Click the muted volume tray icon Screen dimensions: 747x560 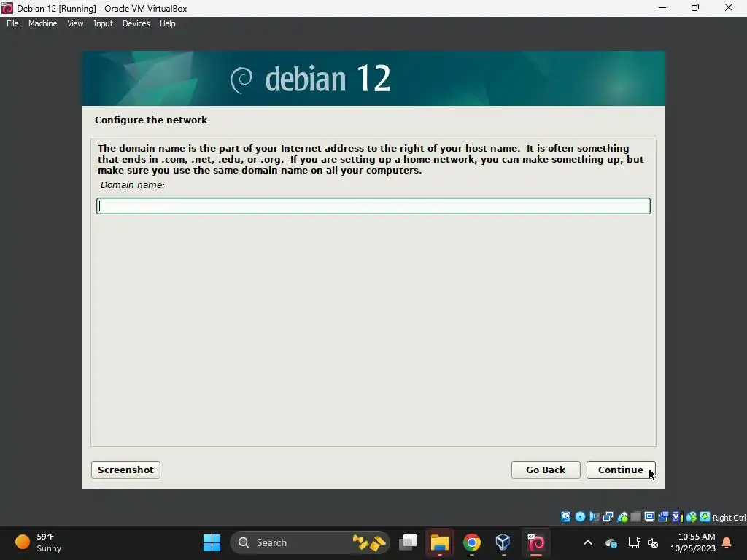tap(653, 542)
